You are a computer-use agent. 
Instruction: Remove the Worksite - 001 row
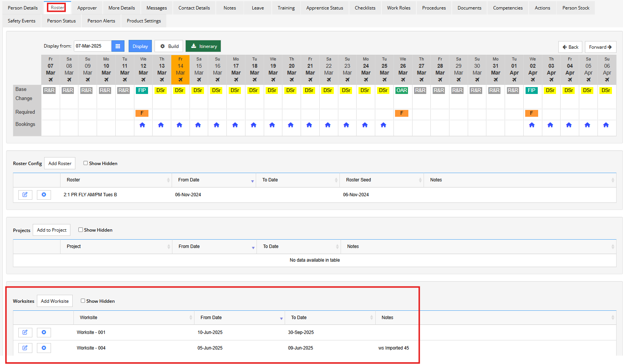44,332
